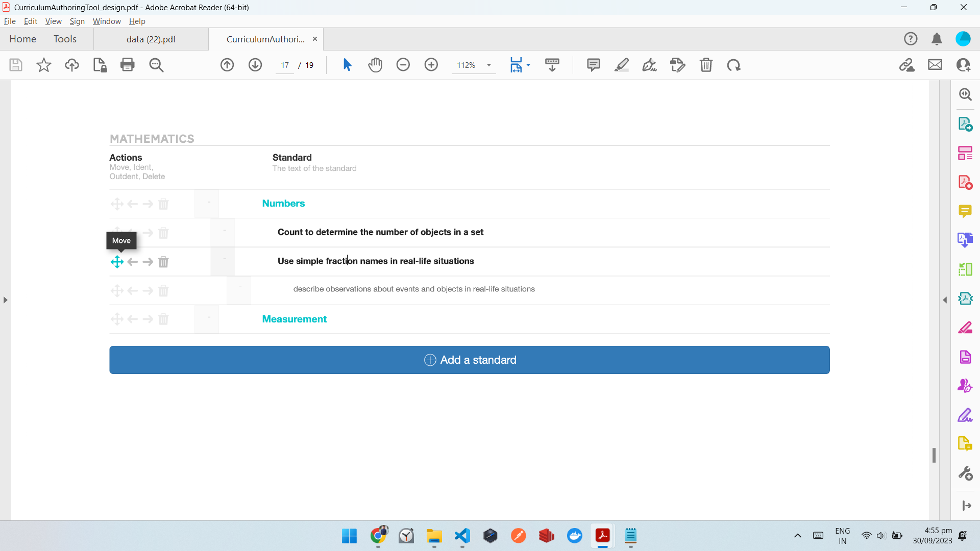Open the zoom level 112% dropdown
This screenshot has height=551, width=980.
click(488, 65)
